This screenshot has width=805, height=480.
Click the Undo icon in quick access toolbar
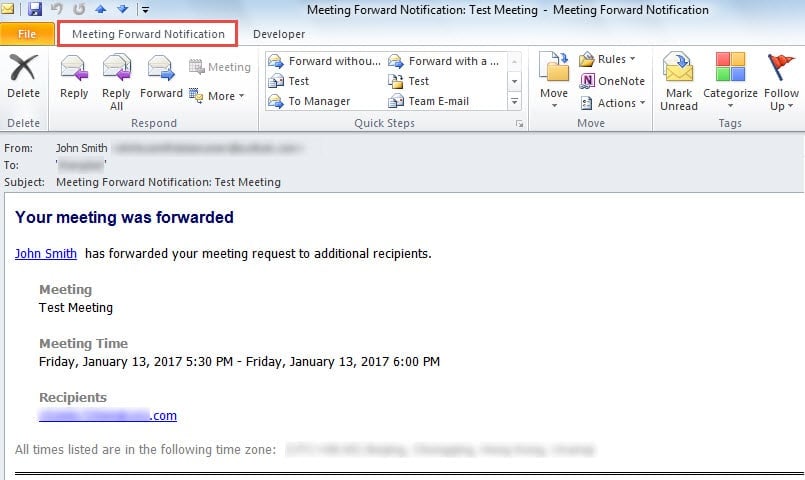pos(56,9)
